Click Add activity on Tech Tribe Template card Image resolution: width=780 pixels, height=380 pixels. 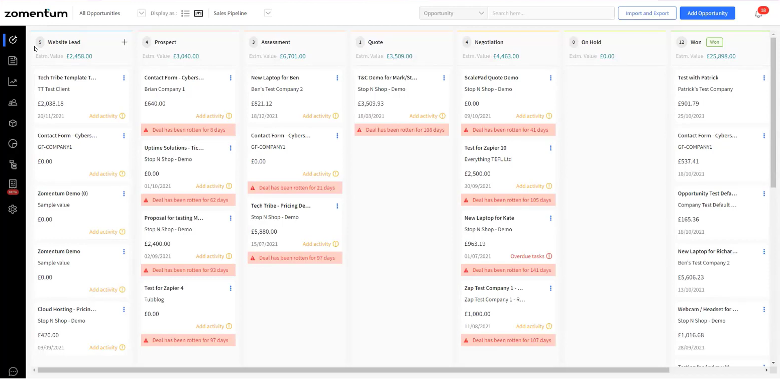click(107, 116)
